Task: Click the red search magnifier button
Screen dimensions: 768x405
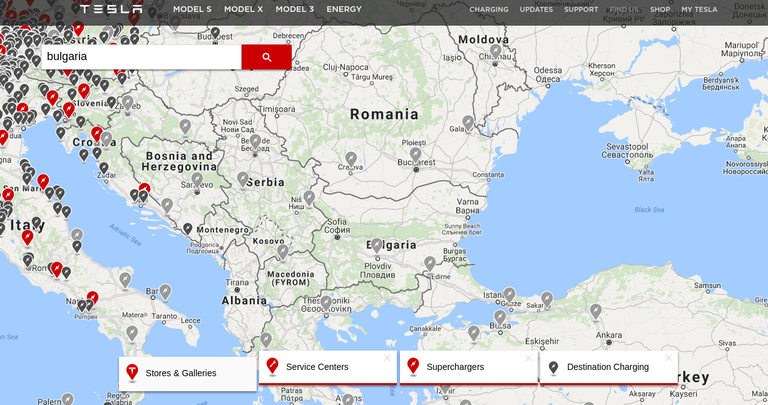Action: [266, 57]
